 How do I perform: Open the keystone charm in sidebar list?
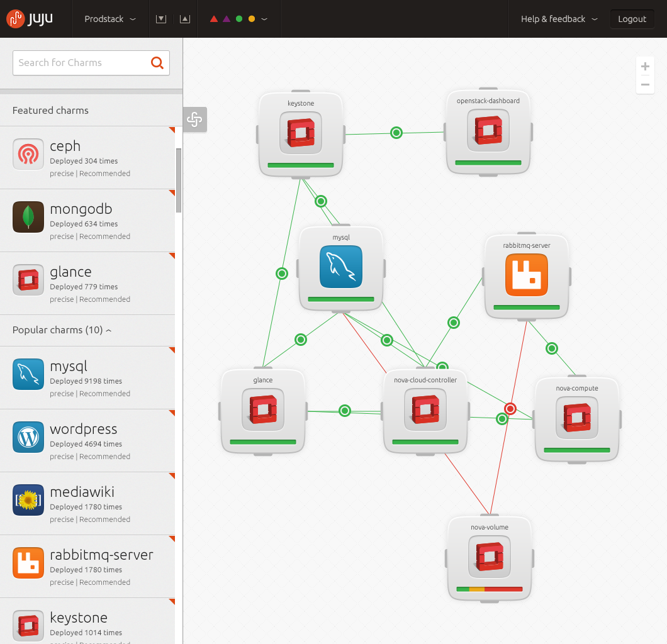87,621
